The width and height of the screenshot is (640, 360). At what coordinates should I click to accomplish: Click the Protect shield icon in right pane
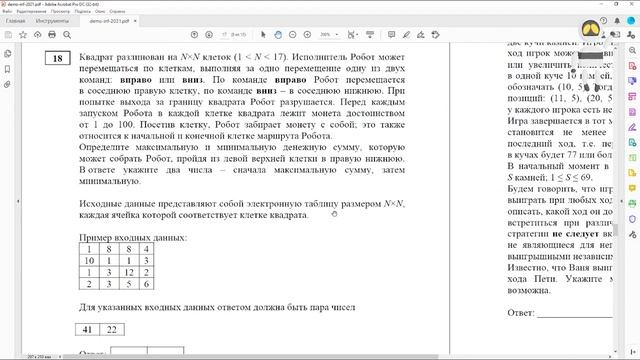coord(632,219)
